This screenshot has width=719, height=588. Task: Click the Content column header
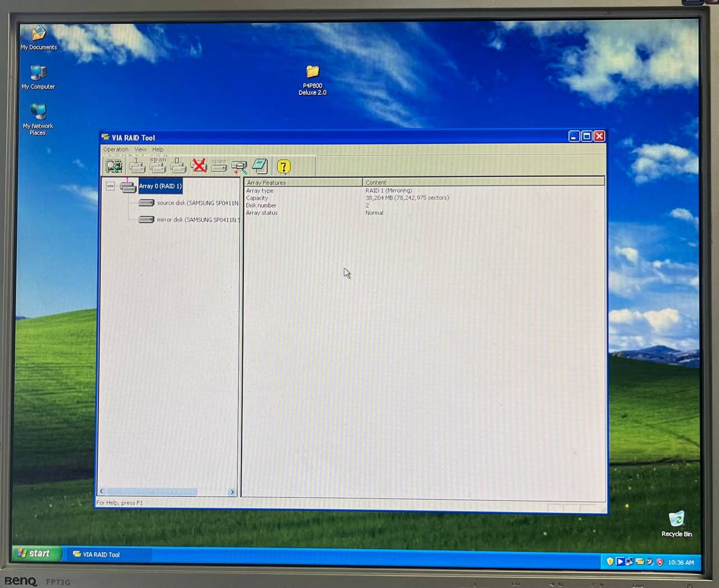[x=484, y=183]
